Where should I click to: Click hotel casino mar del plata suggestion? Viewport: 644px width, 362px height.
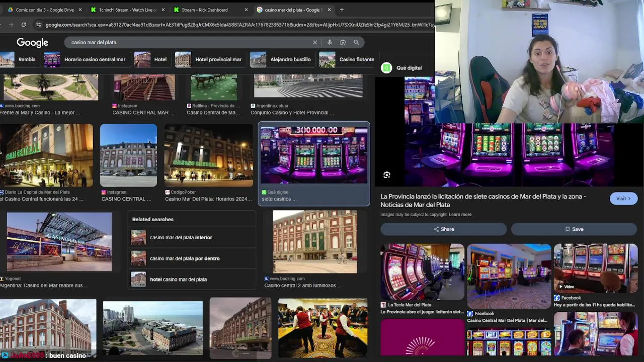point(192,279)
